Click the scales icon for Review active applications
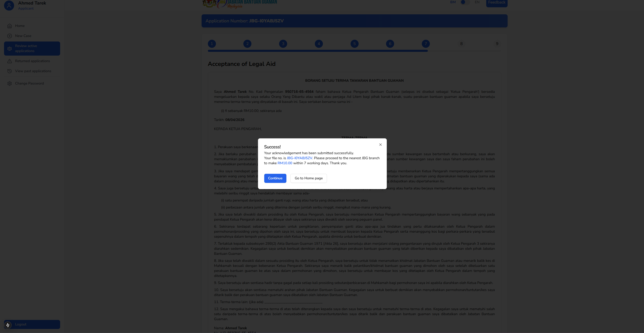The image size is (644, 333). [10, 49]
